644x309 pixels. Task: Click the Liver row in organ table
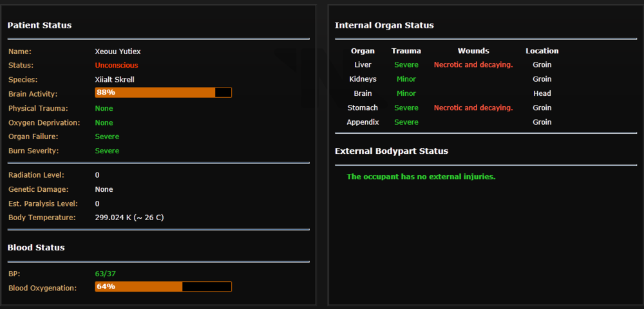click(363, 65)
